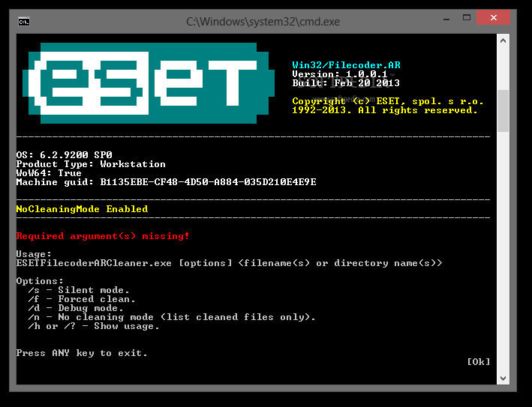Image resolution: width=532 pixels, height=407 pixels.
Task: Click the scrollbar down arrow
Action: pyautogui.click(x=503, y=378)
